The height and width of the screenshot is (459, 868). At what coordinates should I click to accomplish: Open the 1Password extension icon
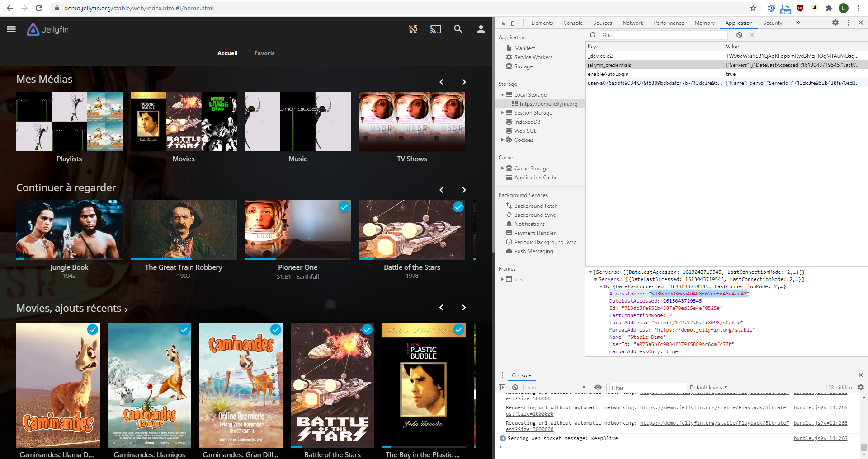tap(771, 8)
